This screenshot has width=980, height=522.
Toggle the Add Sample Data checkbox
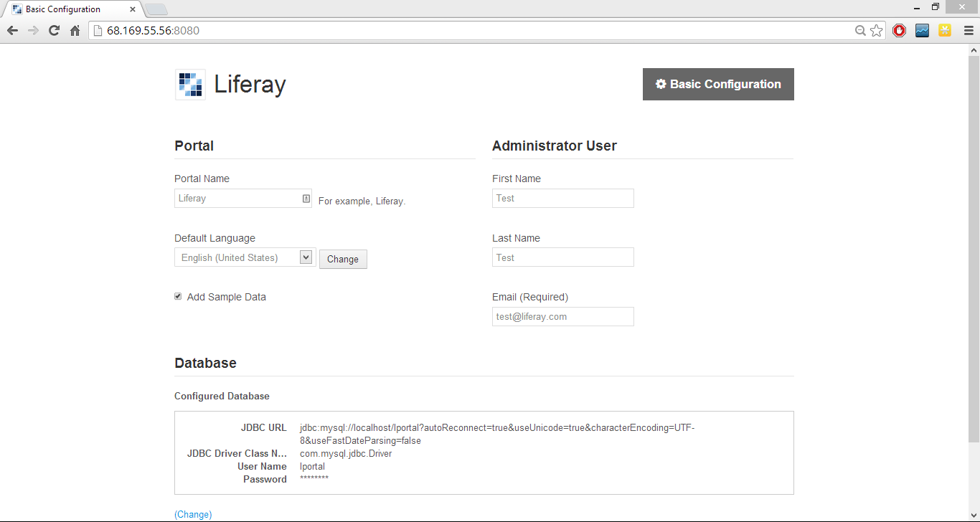coord(178,296)
